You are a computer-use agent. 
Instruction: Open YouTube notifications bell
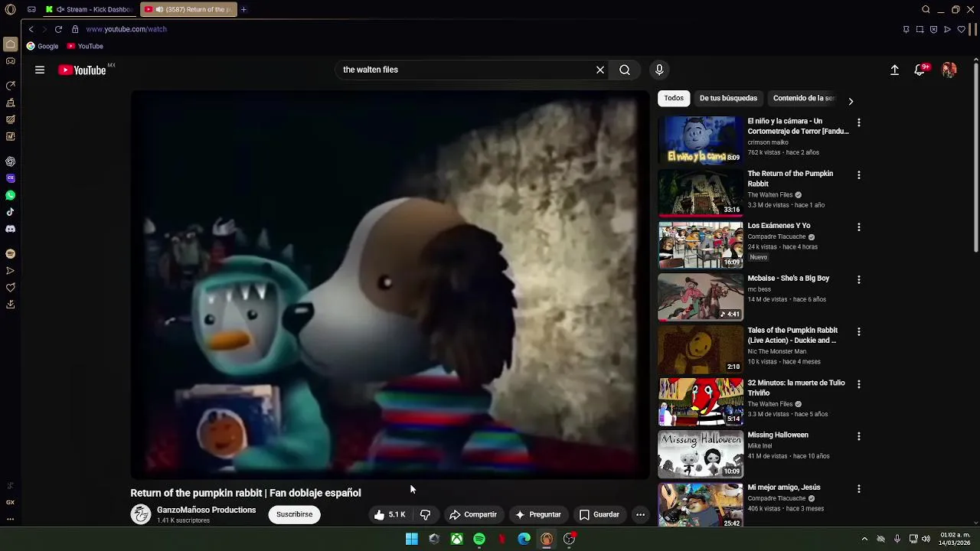click(920, 70)
